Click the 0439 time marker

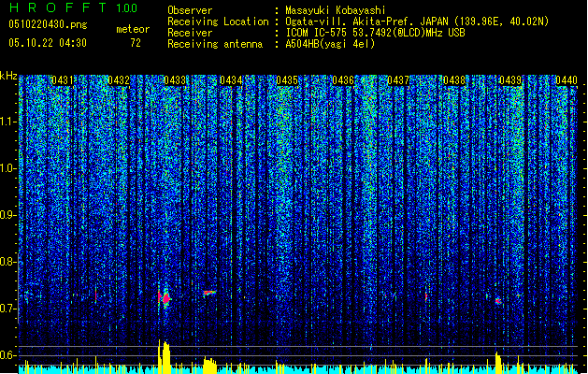pyautogui.click(x=510, y=80)
